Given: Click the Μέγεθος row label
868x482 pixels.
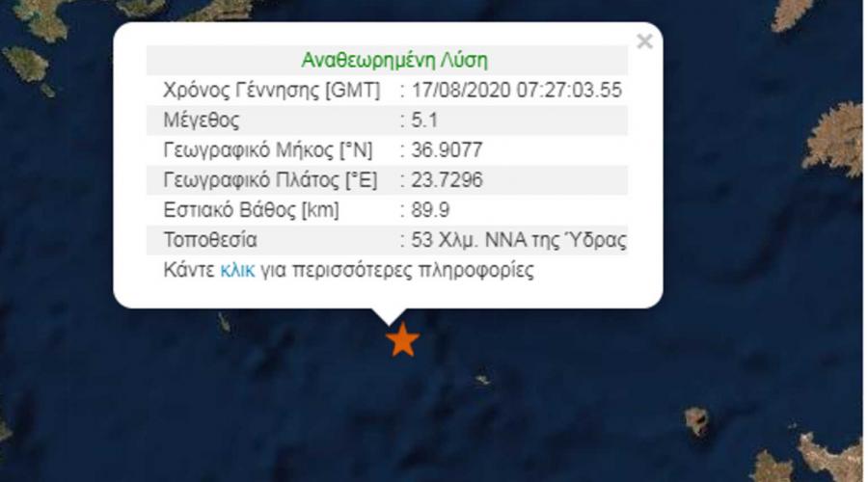Looking at the screenshot, I should 201,120.
